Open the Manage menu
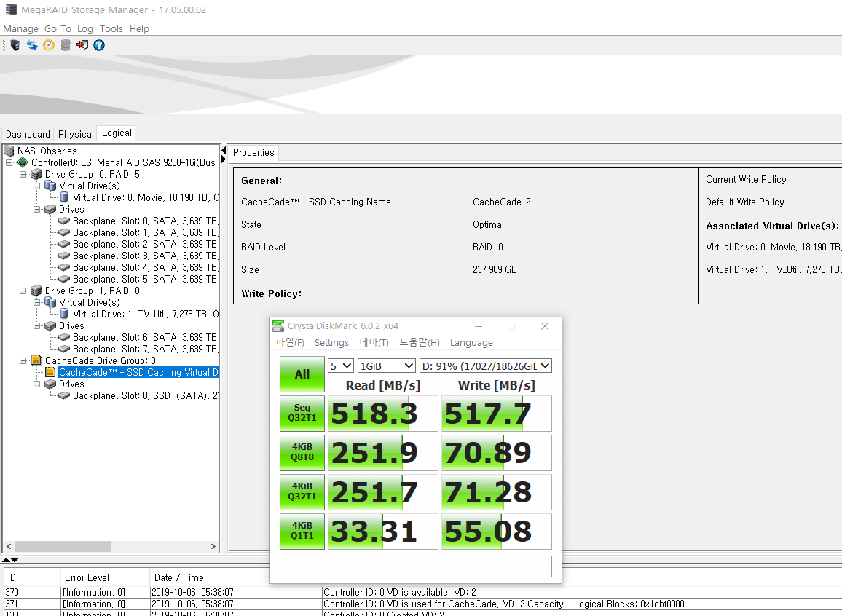The width and height of the screenshot is (842, 616). [21, 29]
